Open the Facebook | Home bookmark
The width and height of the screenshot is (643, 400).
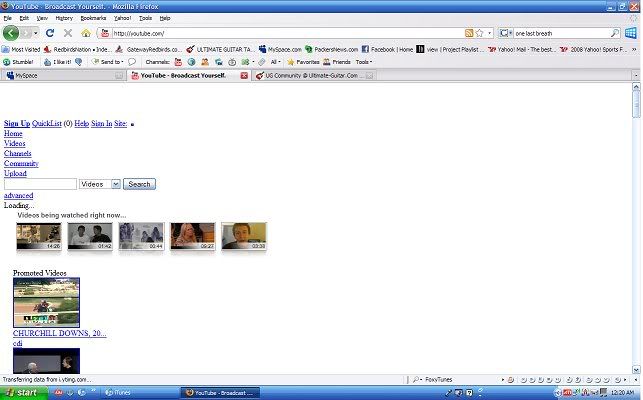(x=387, y=49)
